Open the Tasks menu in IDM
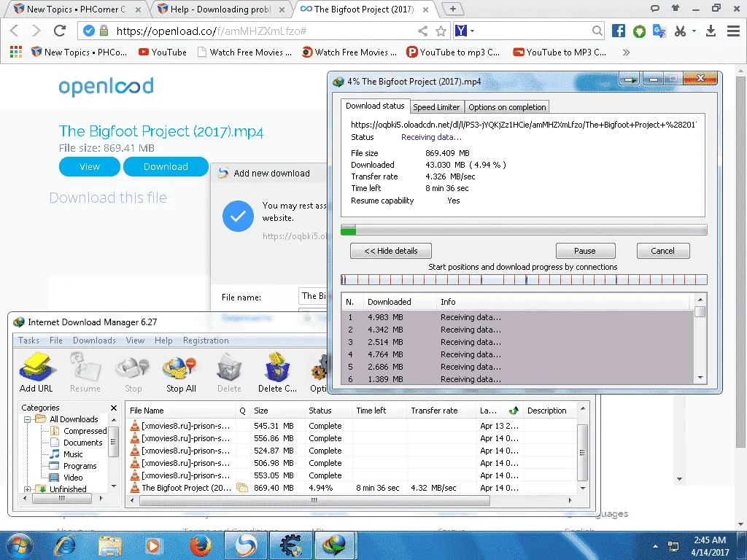The height and width of the screenshot is (560, 747). pos(28,341)
